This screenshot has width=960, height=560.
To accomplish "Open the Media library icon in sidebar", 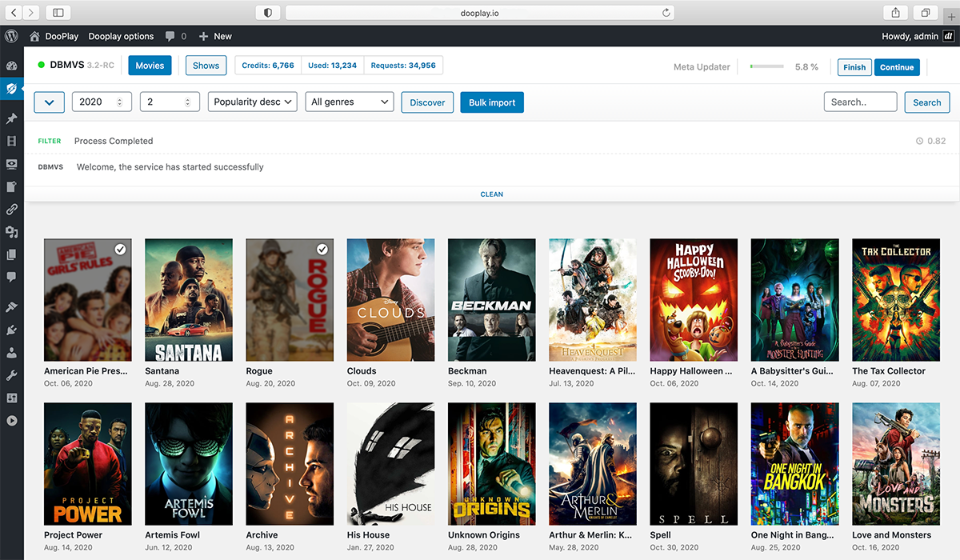I will point(11,232).
